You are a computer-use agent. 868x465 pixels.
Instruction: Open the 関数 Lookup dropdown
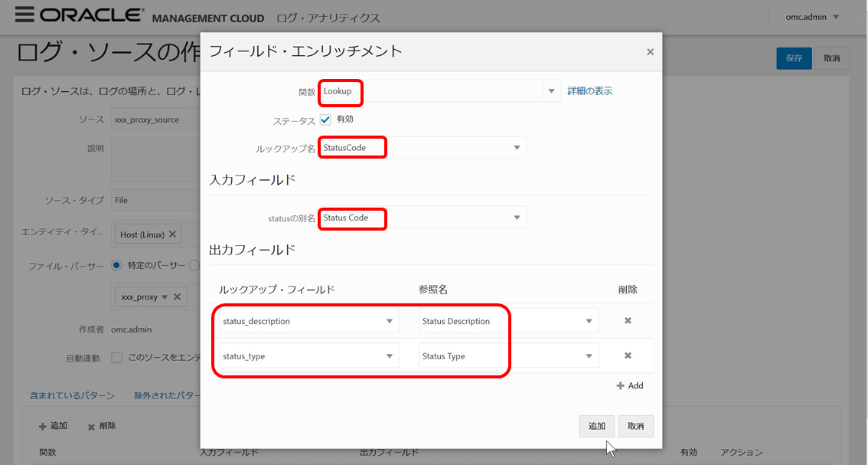[x=551, y=91]
